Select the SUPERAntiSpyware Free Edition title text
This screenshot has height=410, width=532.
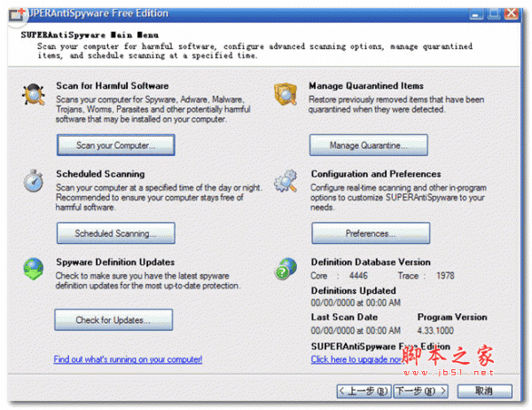point(98,13)
